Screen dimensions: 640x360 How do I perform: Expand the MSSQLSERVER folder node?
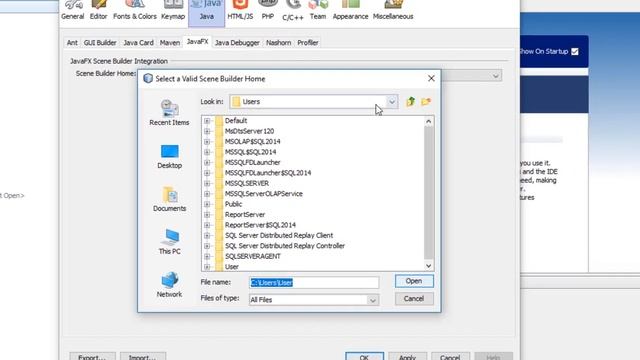click(x=207, y=183)
